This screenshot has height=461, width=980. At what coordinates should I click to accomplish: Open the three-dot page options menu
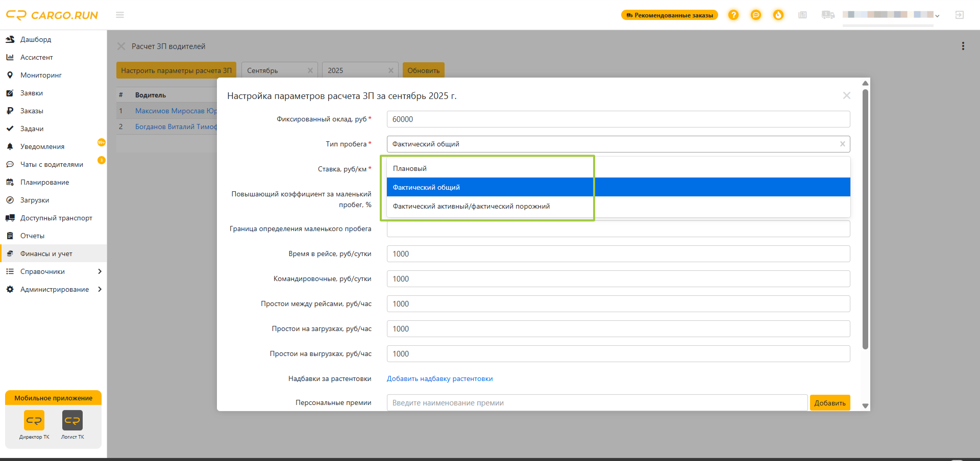coord(963,46)
